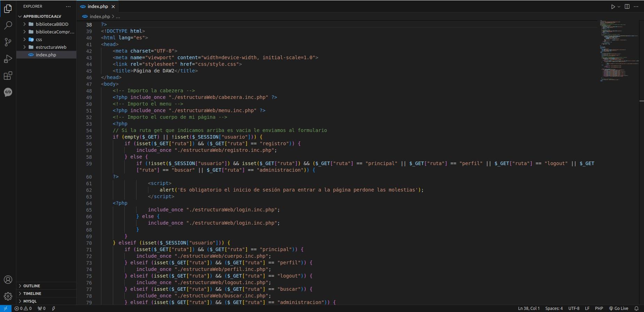Expand the MYSQL section

[46, 301]
